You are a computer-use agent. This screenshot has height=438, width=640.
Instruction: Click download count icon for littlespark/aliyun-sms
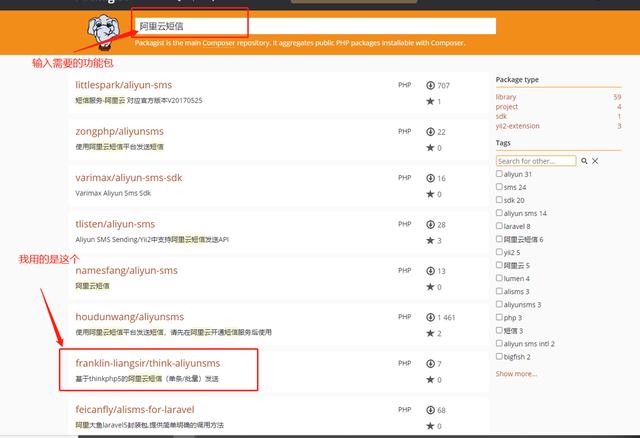click(x=430, y=86)
